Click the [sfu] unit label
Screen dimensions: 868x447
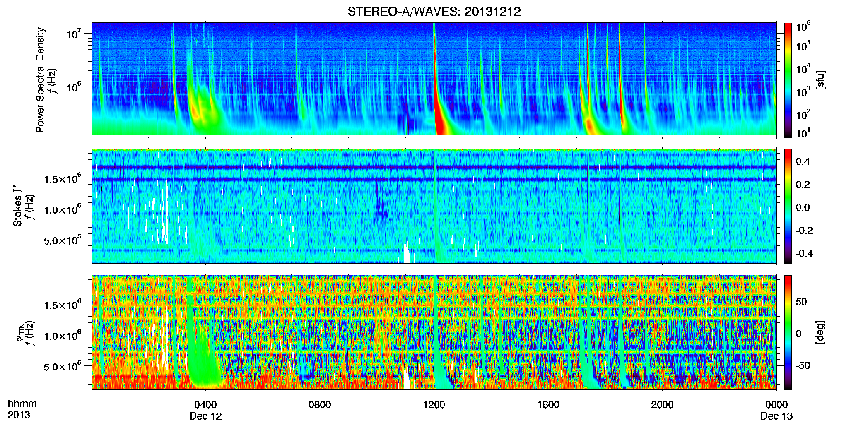click(x=820, y=80)
